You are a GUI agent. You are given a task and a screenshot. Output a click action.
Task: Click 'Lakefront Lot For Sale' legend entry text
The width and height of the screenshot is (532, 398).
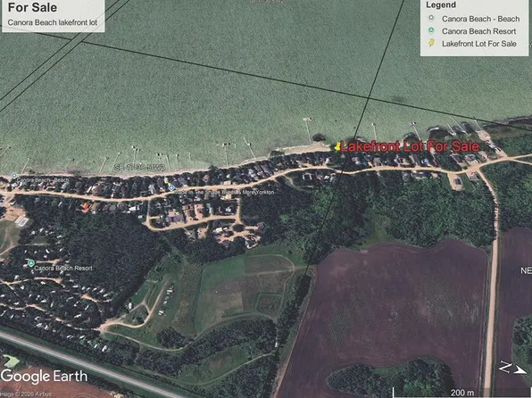point(479,44)
